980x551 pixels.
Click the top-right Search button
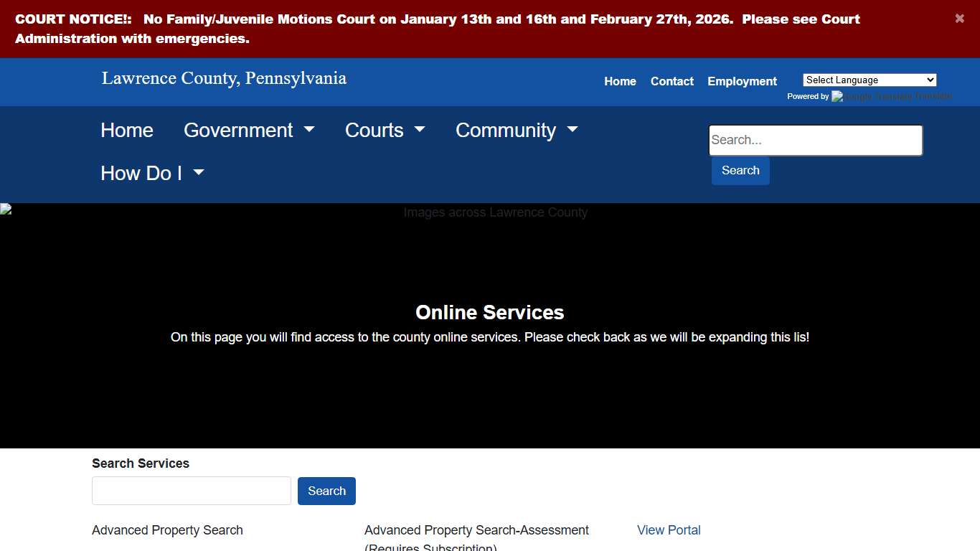pyautogui.click(x=740, y=171)
